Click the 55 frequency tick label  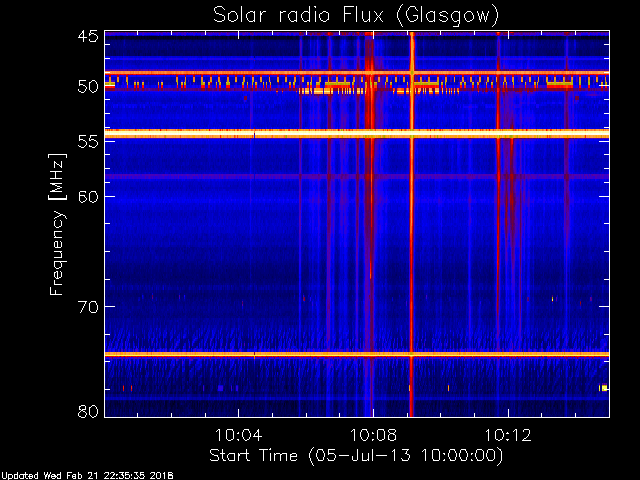point(88,142)
